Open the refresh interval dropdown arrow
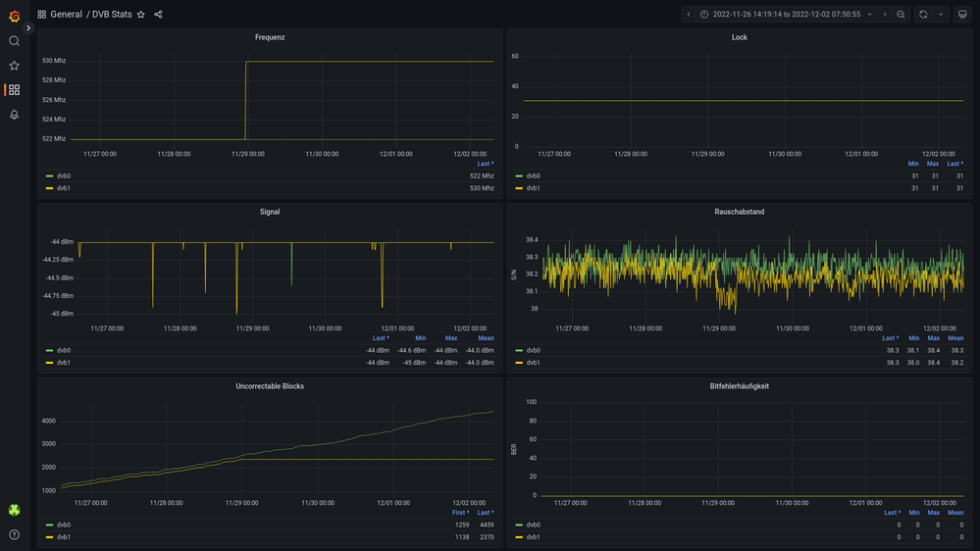This screenshot has width=980, height=551. [941, 15]
